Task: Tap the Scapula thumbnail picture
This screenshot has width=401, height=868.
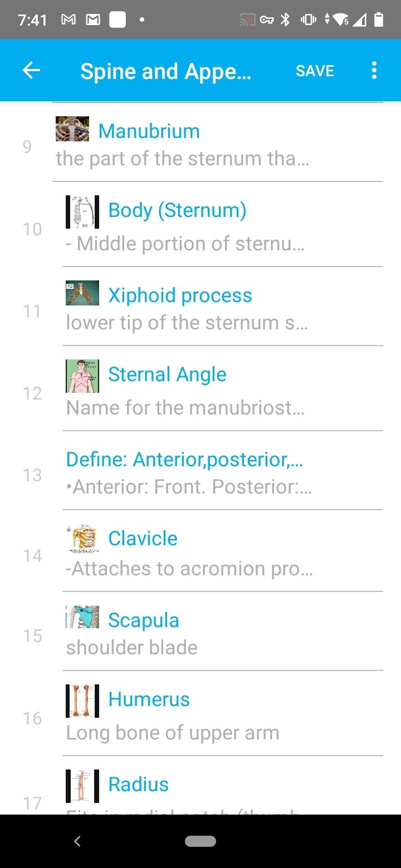Action: [82, 617]
